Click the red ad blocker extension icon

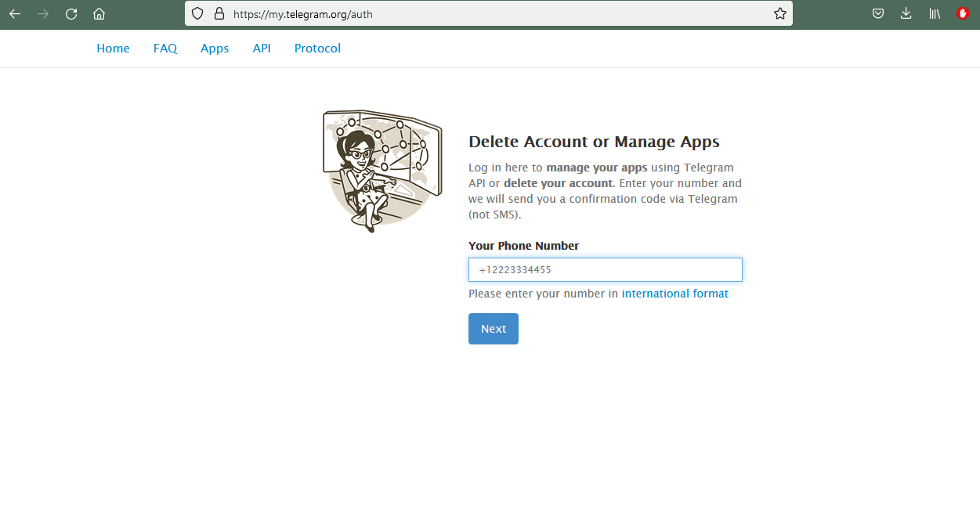pos(963,13)
